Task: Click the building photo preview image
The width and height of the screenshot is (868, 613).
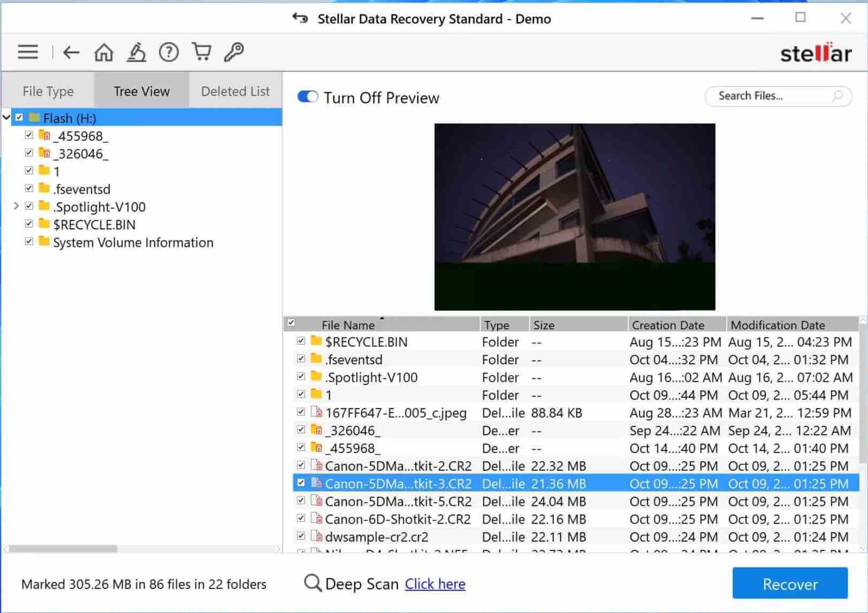Action: pos(575,217)
